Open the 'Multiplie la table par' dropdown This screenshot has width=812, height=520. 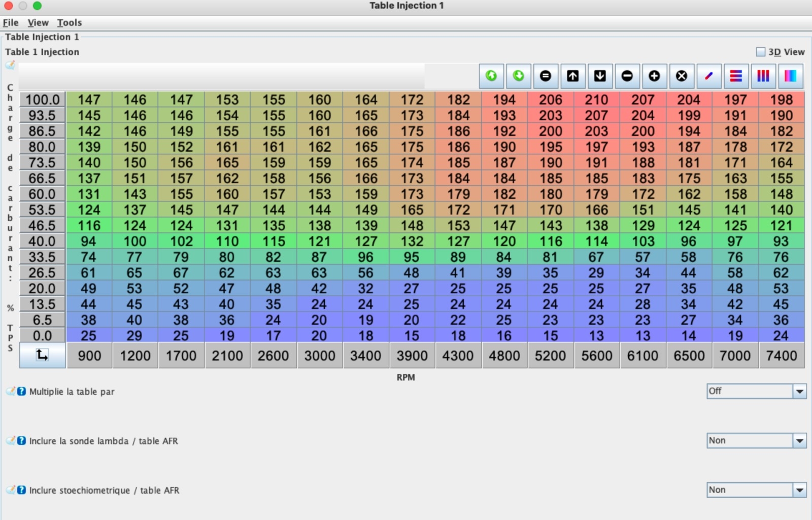(x=799, y=391)
